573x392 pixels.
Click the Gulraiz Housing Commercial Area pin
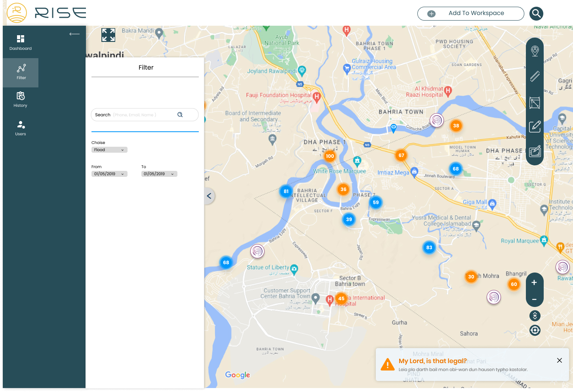346,69
